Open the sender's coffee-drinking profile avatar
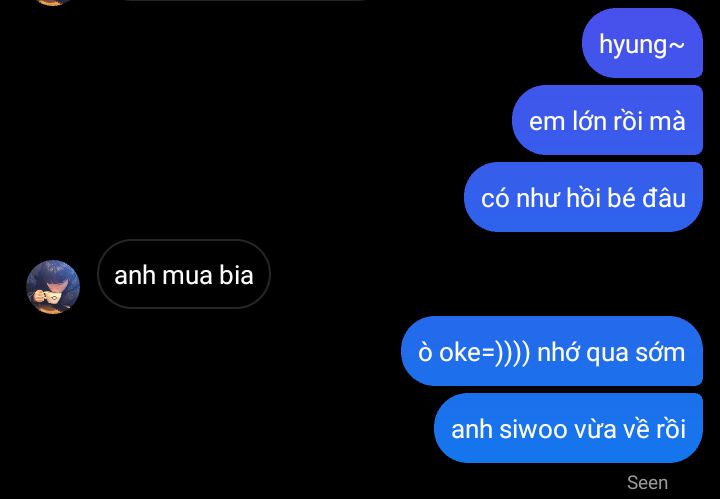 tap(53, 287)
